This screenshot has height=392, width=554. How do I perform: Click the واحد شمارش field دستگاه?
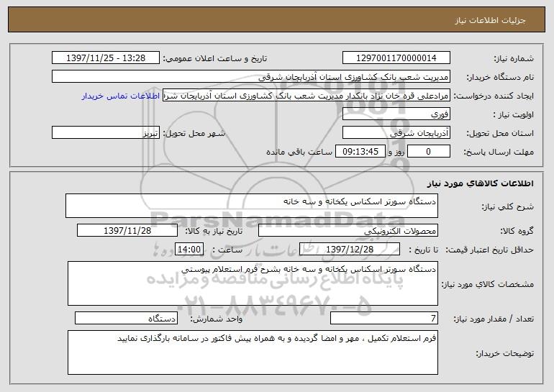126,318
